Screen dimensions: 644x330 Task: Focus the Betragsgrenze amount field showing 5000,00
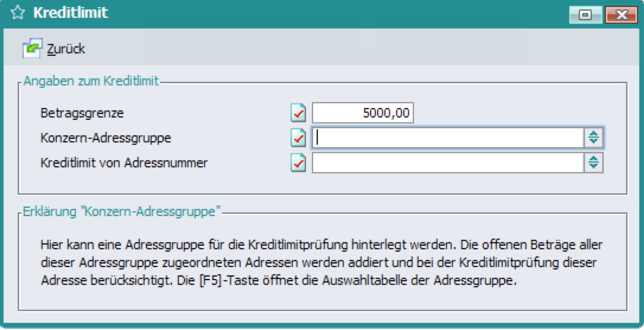(x=362, y=113)
